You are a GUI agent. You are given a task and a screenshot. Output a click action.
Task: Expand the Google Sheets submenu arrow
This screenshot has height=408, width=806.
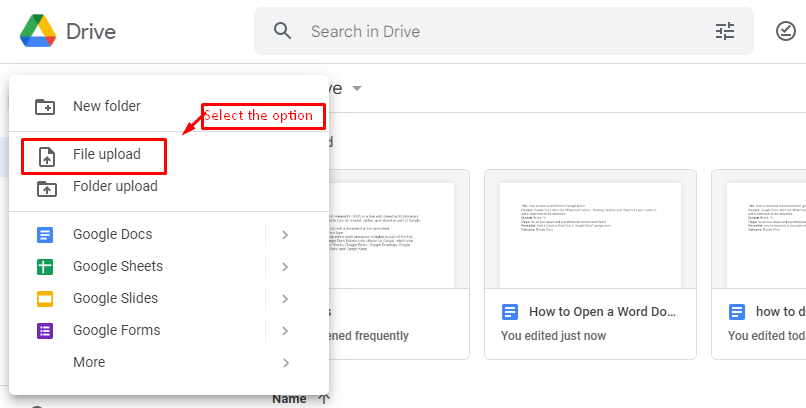click(285, 267)
